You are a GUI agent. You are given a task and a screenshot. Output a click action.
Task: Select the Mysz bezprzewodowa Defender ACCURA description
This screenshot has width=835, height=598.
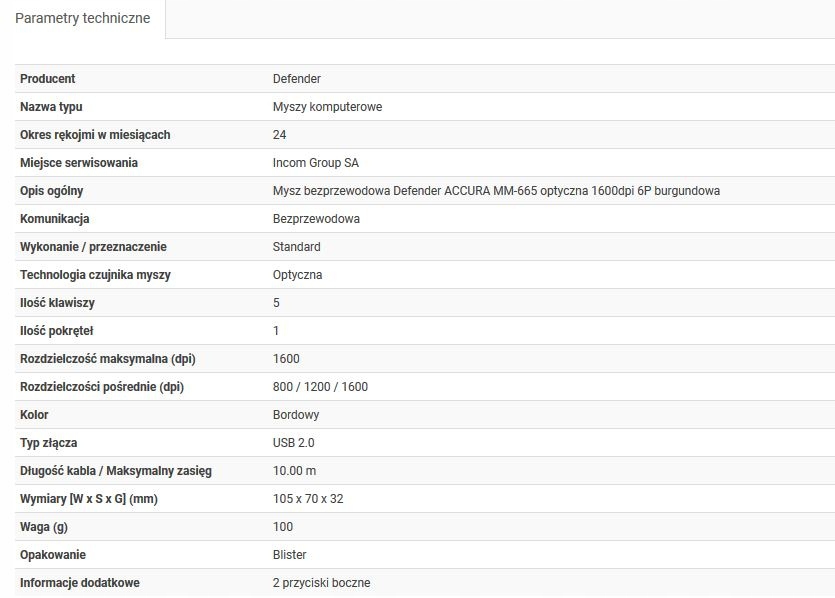496,191
